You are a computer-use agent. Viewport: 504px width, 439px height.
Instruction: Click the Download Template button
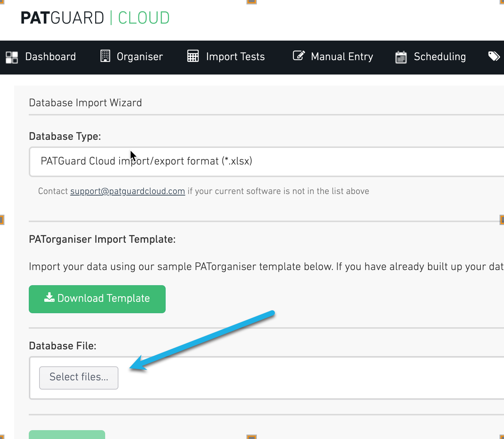97,299
